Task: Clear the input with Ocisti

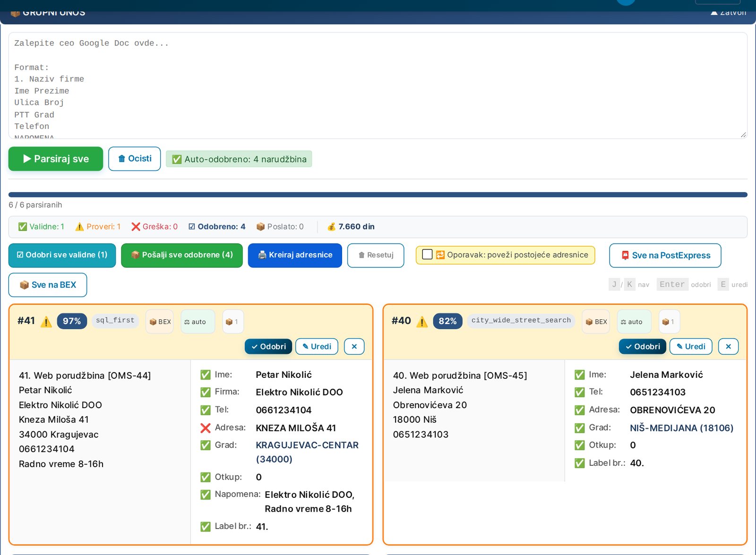Action: point(135,159)
